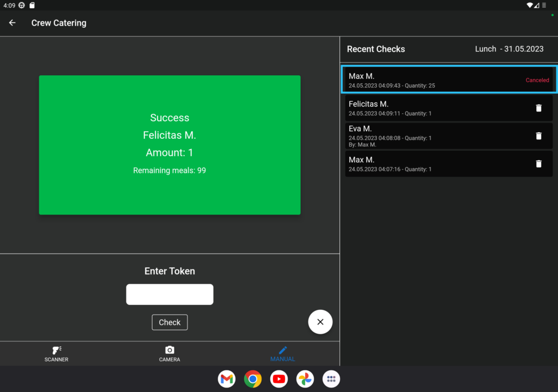The width and height of the screenshot is (558, 392).
Task: Click the Check button
Action: 170,322
